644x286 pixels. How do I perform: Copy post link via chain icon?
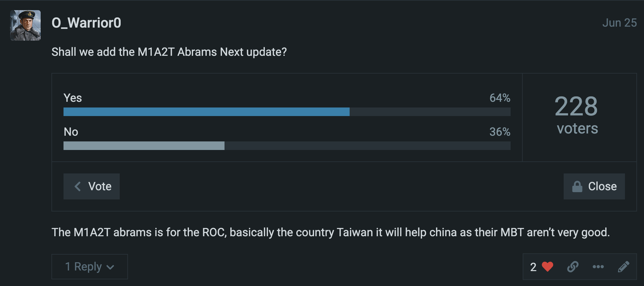point(573,267)
